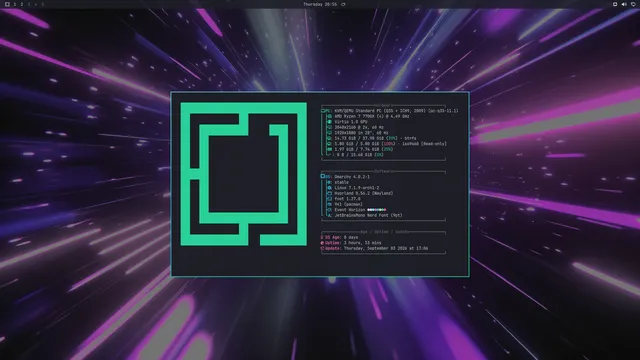Click the '941 (pacman)' packages text
Screen dimensions: 640x360
[x=349, y=204]
